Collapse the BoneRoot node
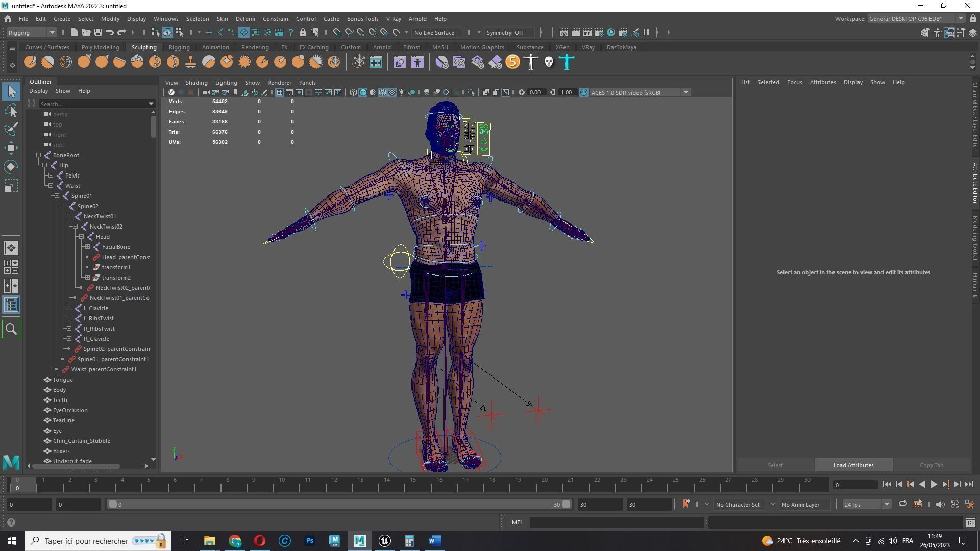This screenshot has height=551, width=980. pyautogui.click(x=38, y=155)
